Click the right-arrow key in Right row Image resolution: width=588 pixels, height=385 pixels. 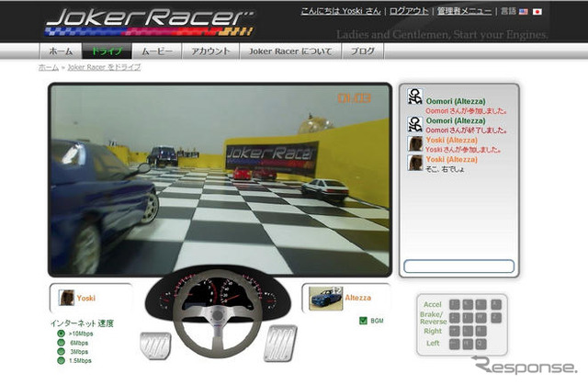pyautogui.click(x=455, y=331)
